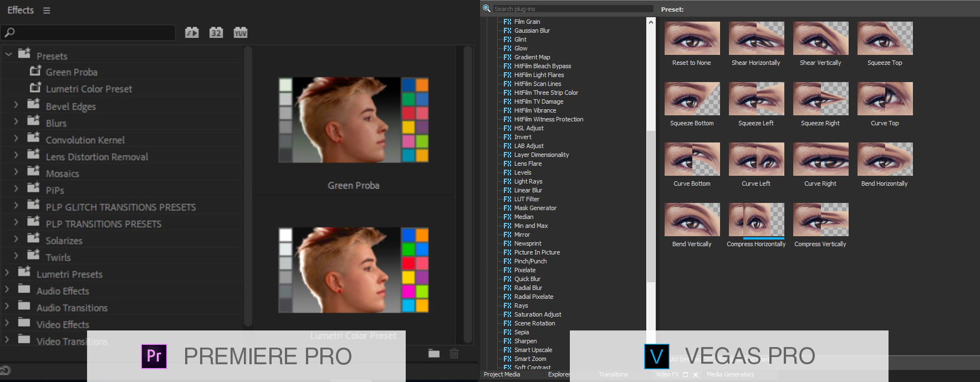Select the Sharpen plug-in
The image size is (980, 382).
coord(525,341)
